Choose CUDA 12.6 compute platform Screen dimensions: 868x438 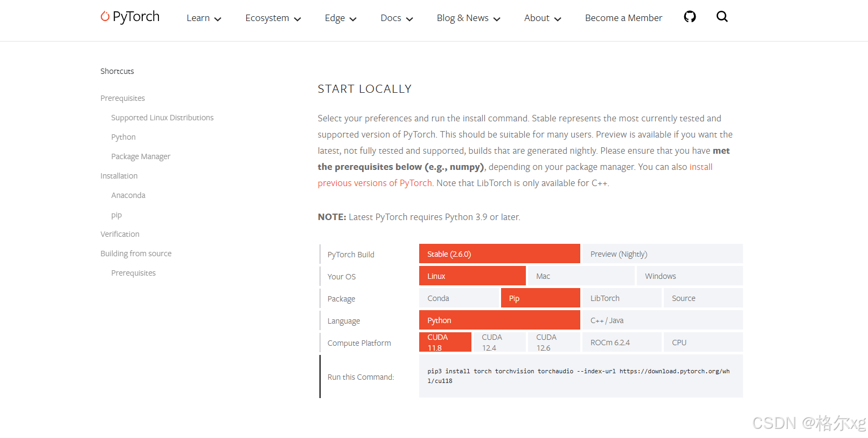coord(554,342)
